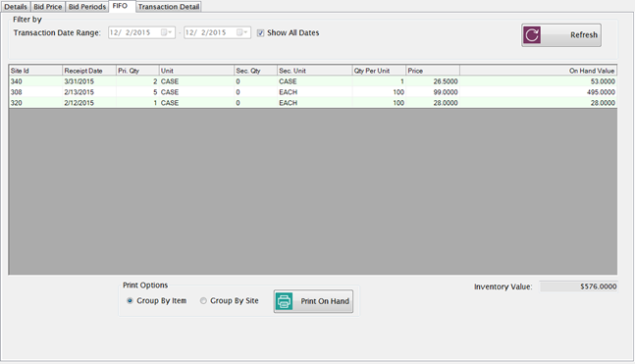Click Sec. Unit cell EACH in row 308
This screenshot has width=635, height=364.
click(x=315, y=92)
